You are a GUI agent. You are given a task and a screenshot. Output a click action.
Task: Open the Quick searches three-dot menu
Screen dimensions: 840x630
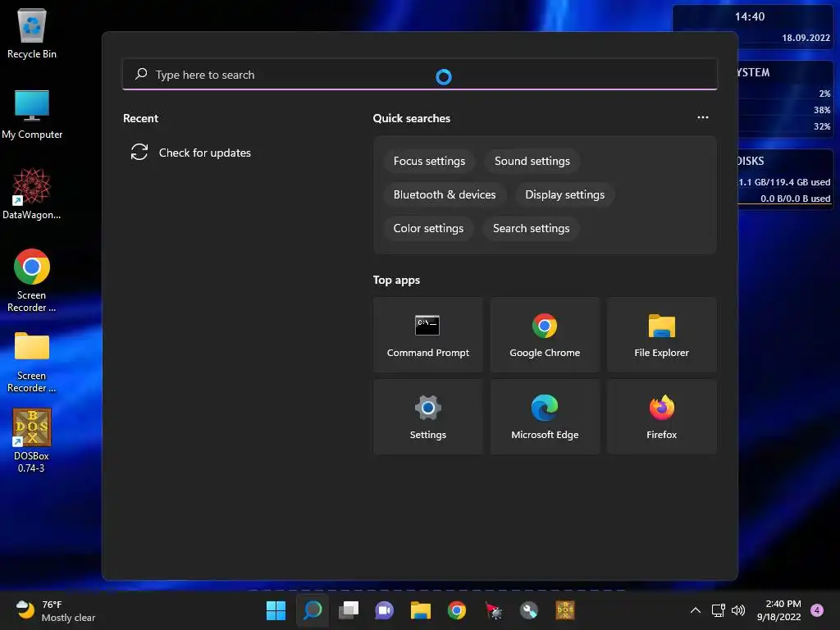[702, 117]
